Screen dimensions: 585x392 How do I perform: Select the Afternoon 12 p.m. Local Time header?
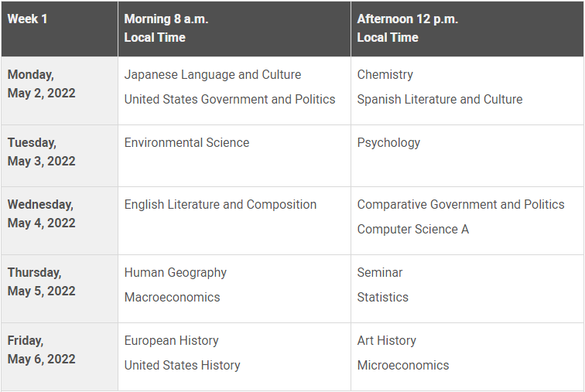[467, 29]
